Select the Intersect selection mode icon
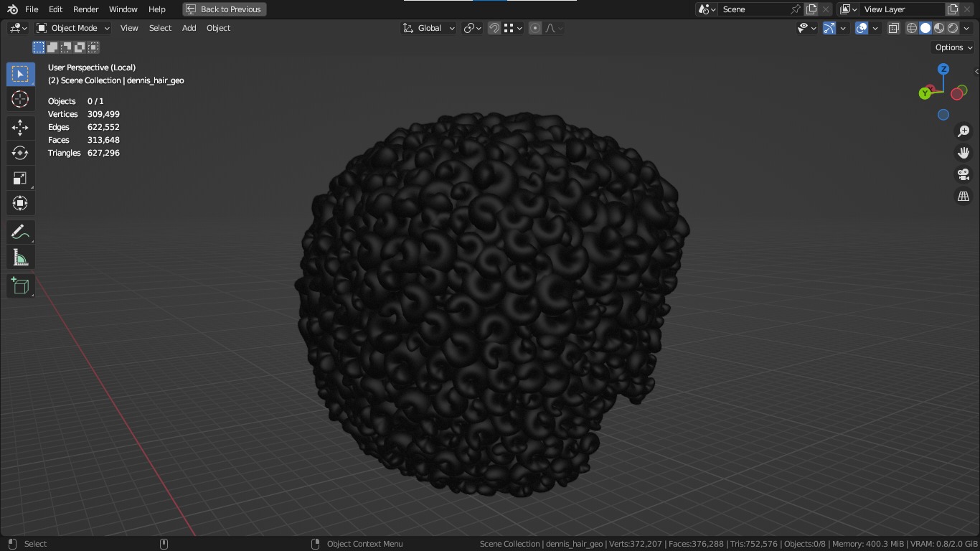 tap(93, 47)
